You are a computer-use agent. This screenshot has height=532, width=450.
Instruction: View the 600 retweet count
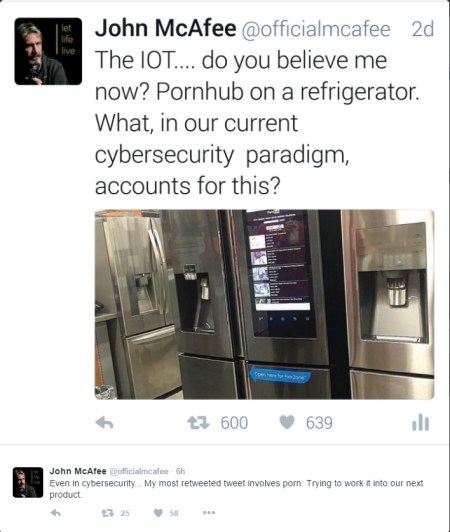pyautogui.click(x=234, y=423)
